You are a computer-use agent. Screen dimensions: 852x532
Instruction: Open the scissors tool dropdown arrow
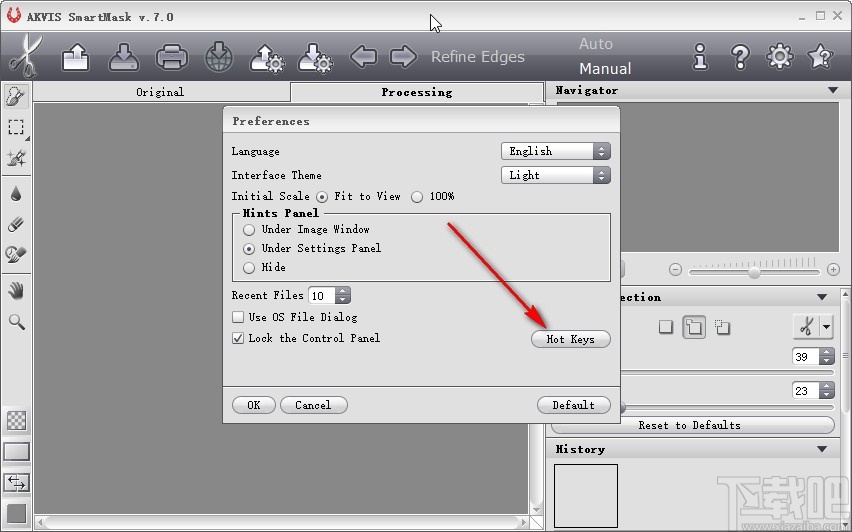pyautogui.click(x=826, y=327)
